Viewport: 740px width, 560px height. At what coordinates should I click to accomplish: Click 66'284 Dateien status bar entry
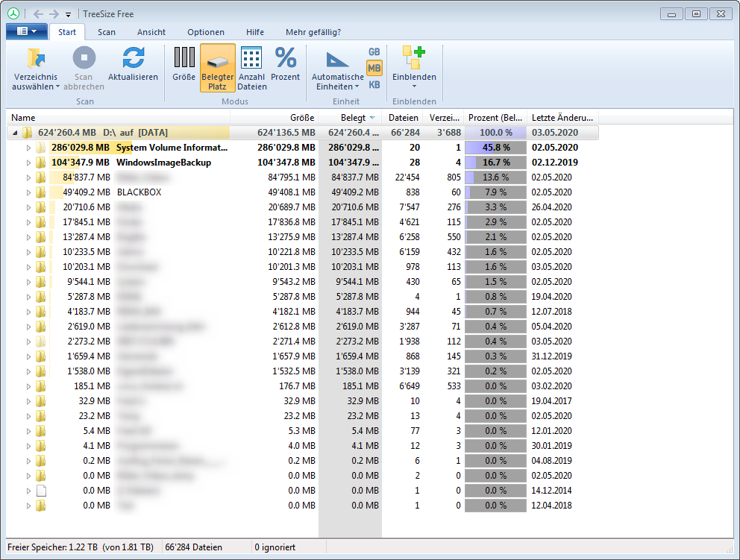[x=193, y=547]
